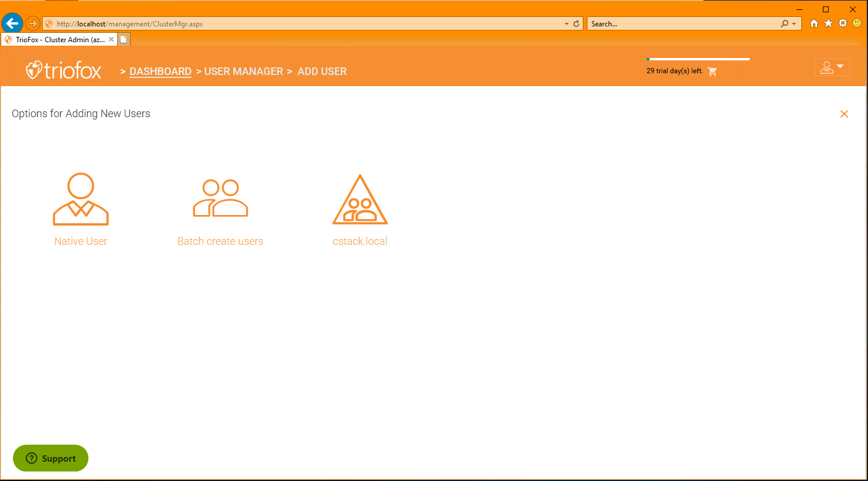Viewport: 868px width, 481px height.
Task: Click 'Options for Adding New Users' heading
Action: (x=81, y=114)
